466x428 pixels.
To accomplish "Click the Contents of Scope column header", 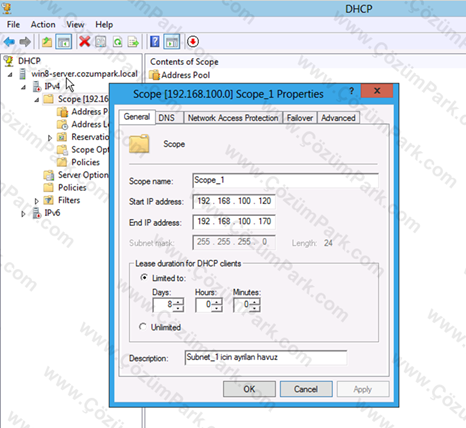I will coord(184,62).
